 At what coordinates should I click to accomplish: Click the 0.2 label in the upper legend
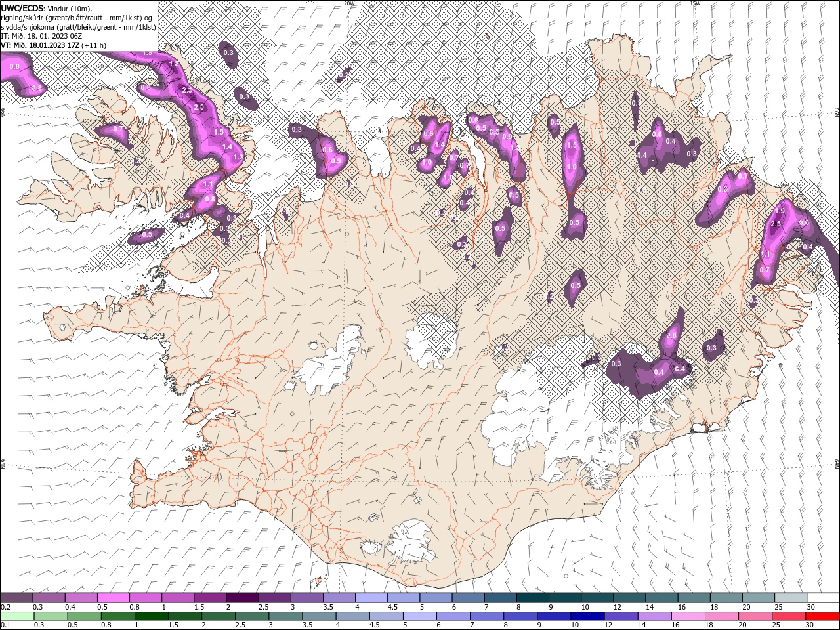6,607
